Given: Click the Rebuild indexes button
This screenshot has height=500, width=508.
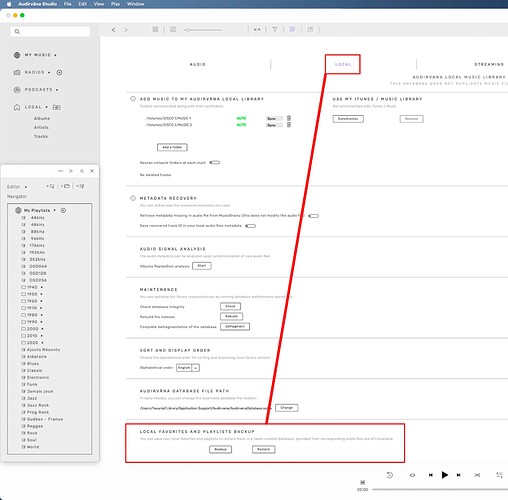Looking at the screenshot, I should pos(231,316).
